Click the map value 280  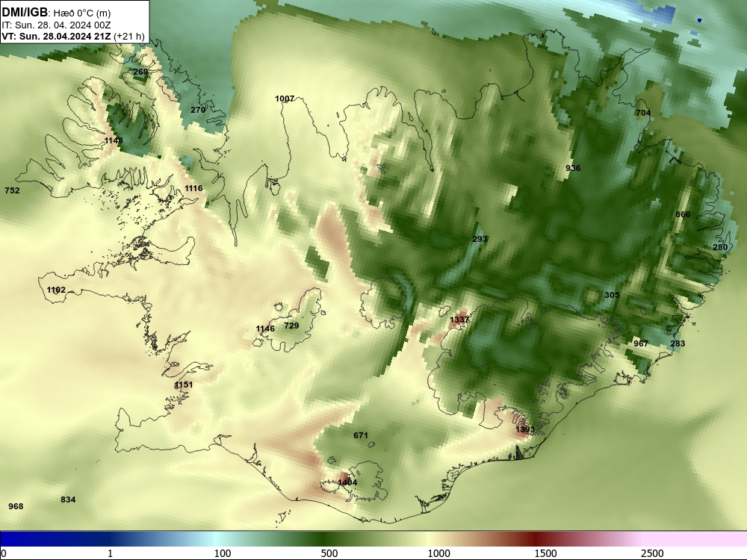(x=720, y=247)
